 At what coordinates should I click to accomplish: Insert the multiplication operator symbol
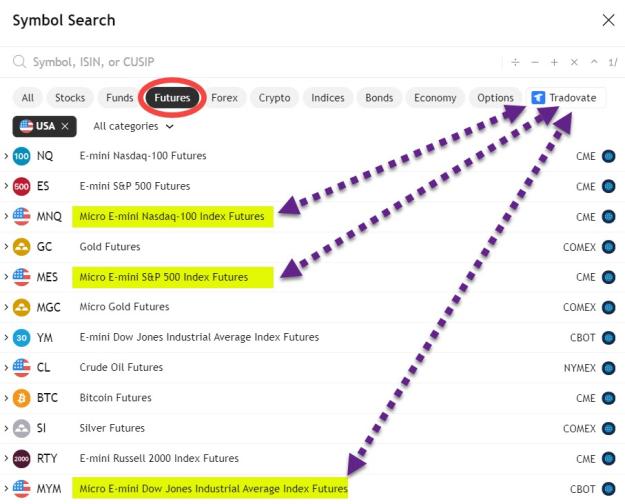(x=574, y=62)
